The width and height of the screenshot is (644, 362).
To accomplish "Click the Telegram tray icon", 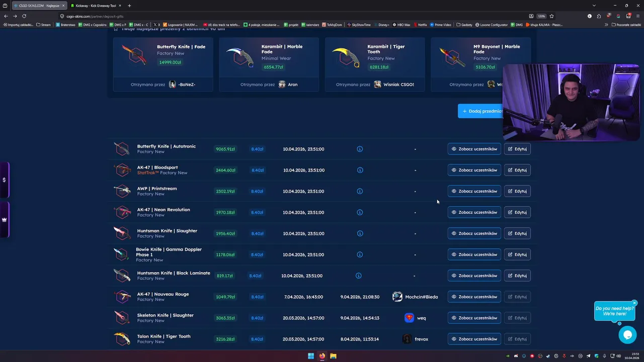I will (588, 356).
